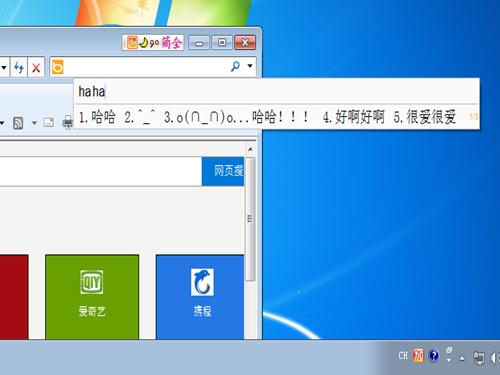Select candidate 3 o(∩_∩)o...哈哈!!!
Screen dimensions: 500x375
click(236, 117)
